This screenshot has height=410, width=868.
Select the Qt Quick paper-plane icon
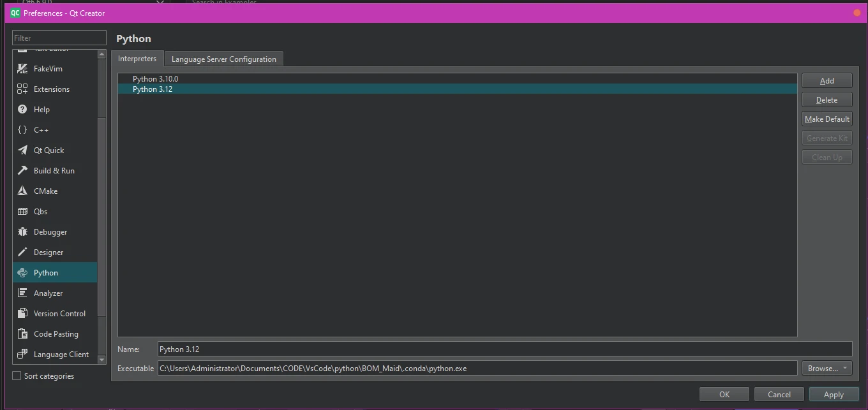22,150
